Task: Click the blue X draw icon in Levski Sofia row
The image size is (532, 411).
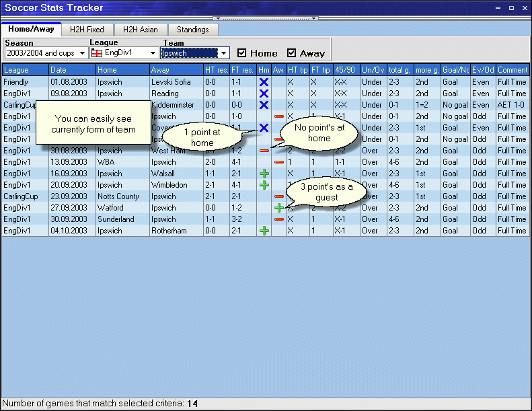Action: pyautogui.click(x=264, y=82)
